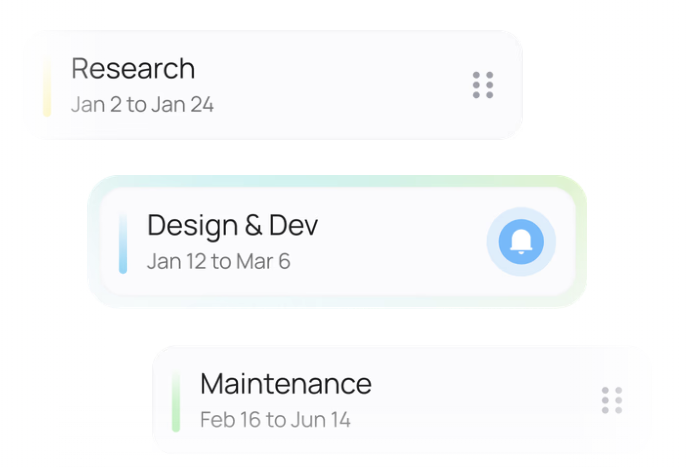The image size is (686, 468).
Task: Click the word Dev in the middle card title
Action: click(x=294, y=225)
